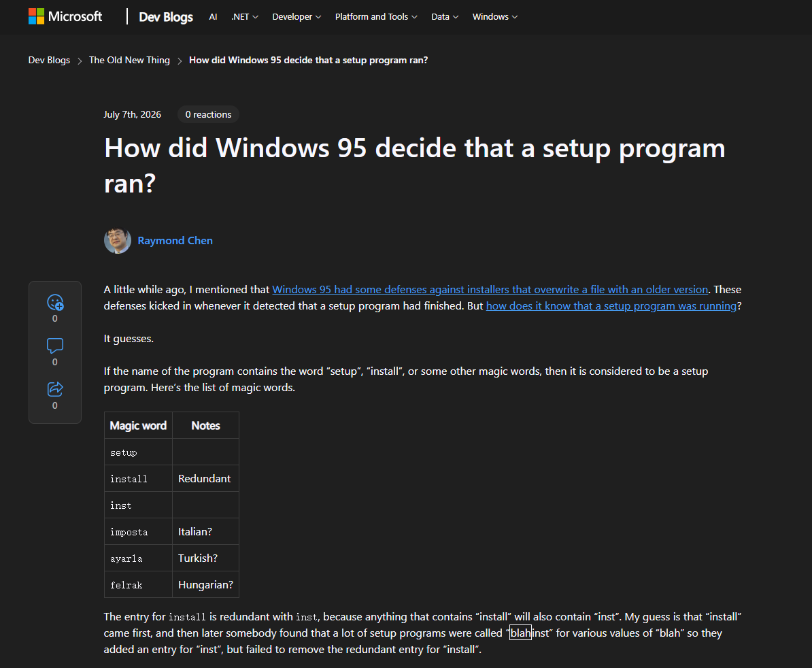
Task: Click the Microsoft wordmark text
Action: [x=75, y=16]
